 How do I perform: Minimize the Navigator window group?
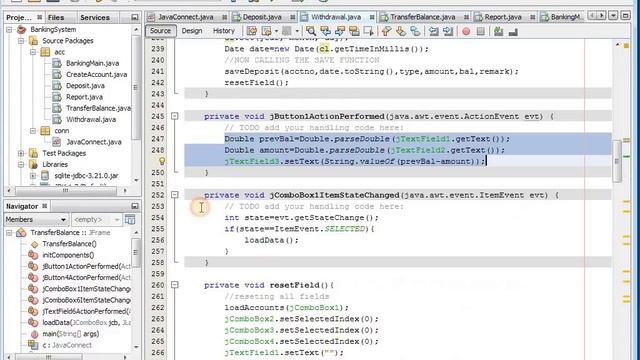tap(135, 206)
